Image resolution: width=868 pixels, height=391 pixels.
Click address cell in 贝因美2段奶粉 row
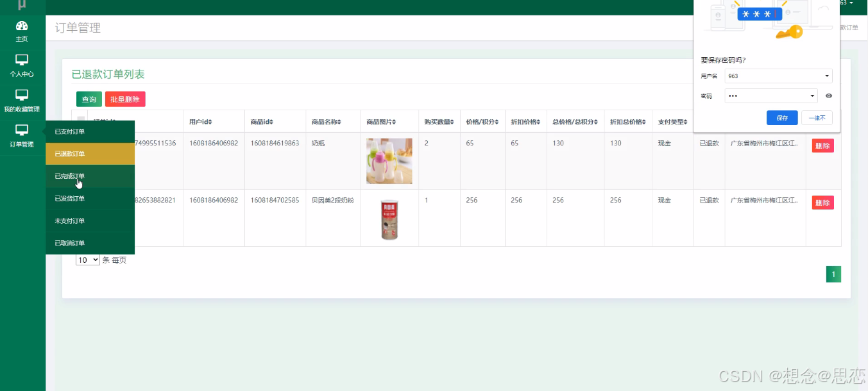pyautogui.click(x=765, y=201)
